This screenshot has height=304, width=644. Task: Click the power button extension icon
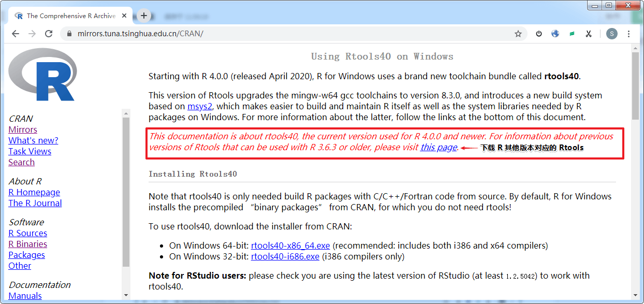pos(539,34)
